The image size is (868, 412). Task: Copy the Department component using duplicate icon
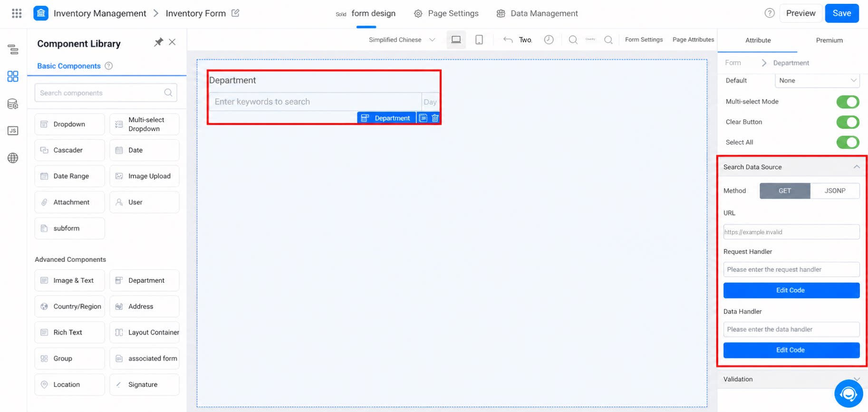[423, 118]
